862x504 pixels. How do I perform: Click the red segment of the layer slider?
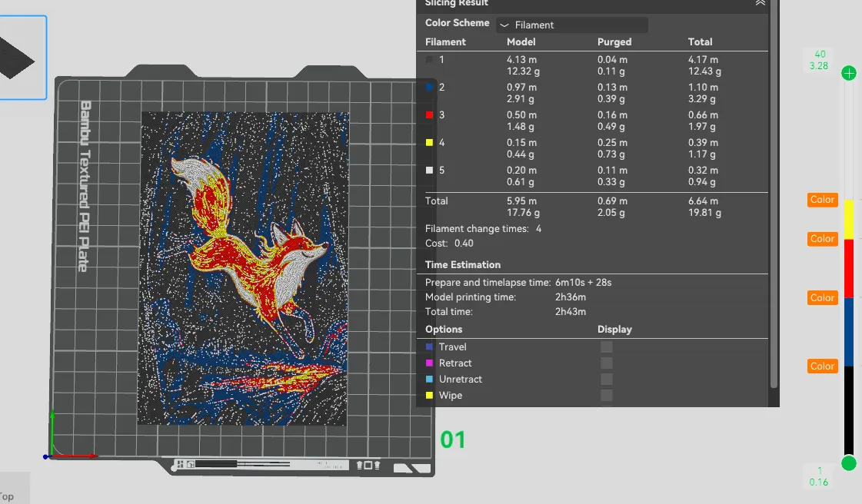[849, 268]
